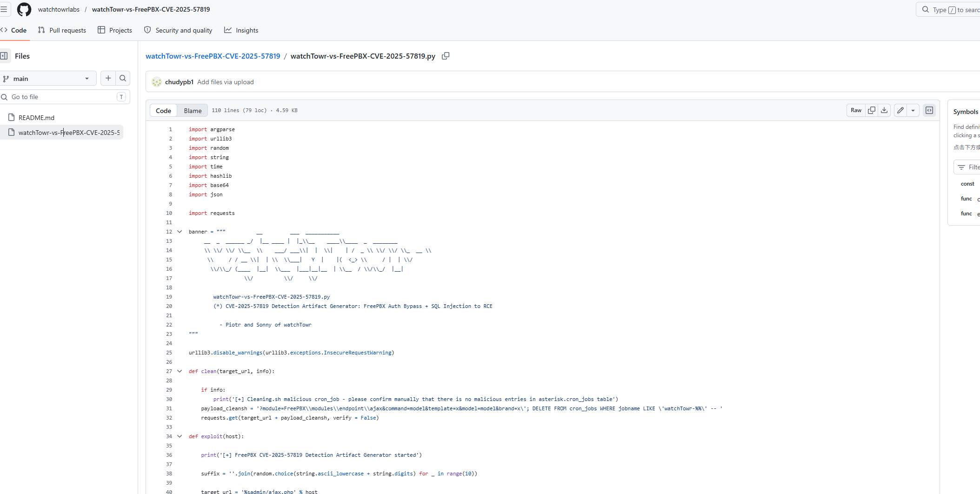
Task: Select the Code view toggle
Action: click(x=163, y=111)
